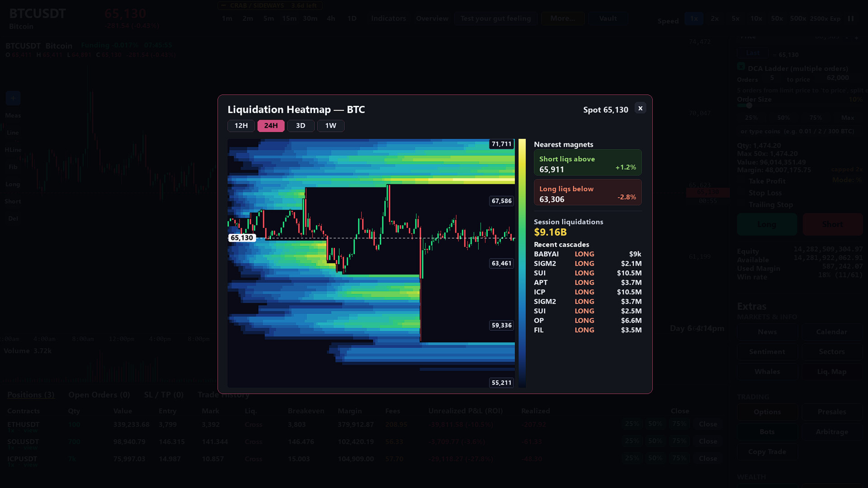Viewport: 868px width, 488px height.
Task: Select the Long position tool in left sidebar
Action: (13, 184)
